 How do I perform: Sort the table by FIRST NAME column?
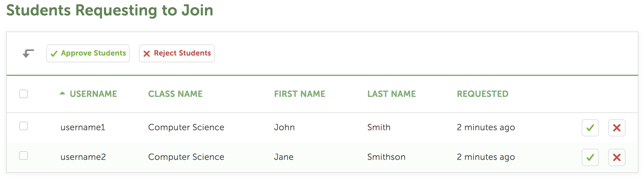tap(300, 94)
